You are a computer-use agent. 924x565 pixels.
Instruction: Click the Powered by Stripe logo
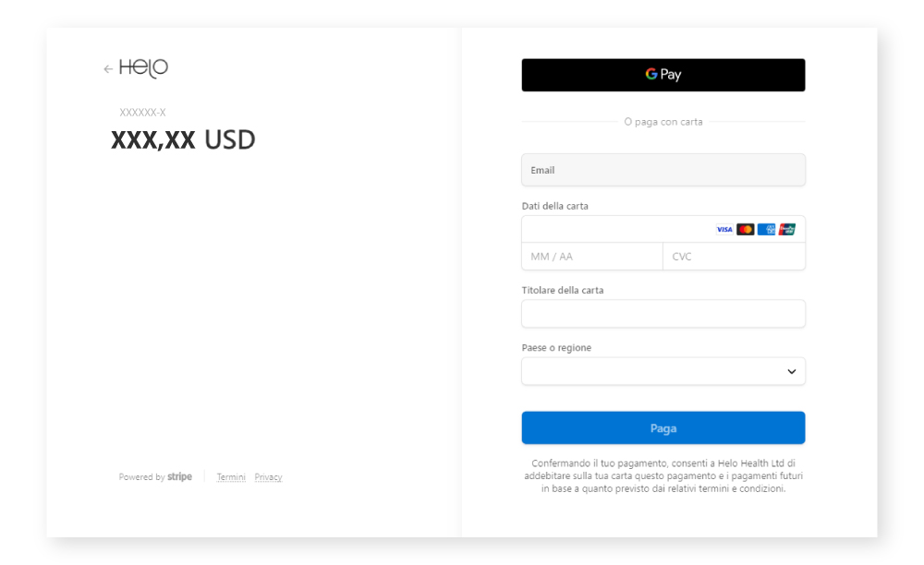(179, 477)
